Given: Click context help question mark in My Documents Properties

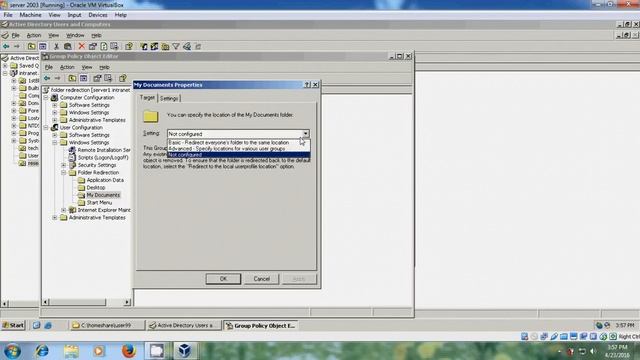Looking at the screenshot, I should (x=307, y=85).
